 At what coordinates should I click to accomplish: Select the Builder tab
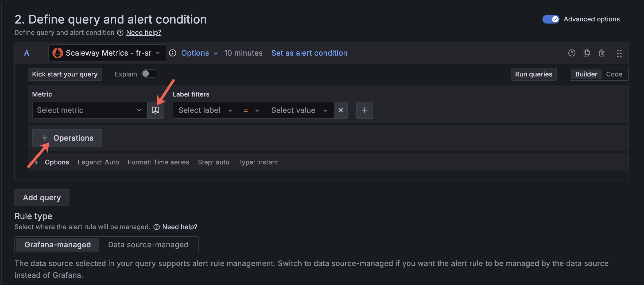tap(586, 74)
